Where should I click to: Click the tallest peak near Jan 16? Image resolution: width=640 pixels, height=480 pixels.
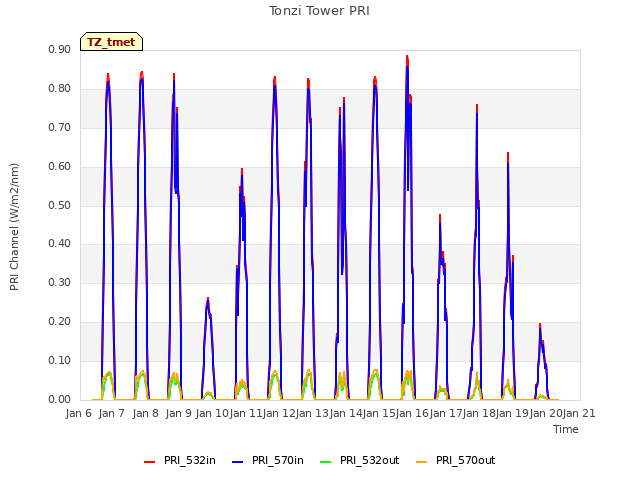(407, 58)
